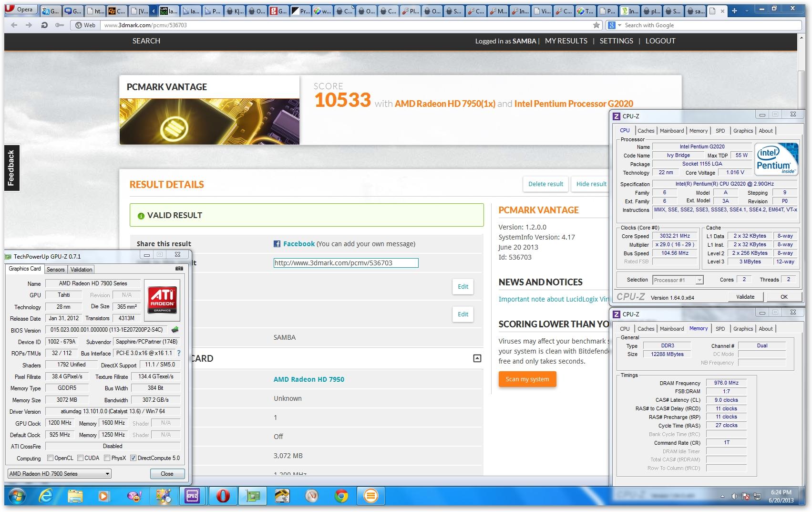
Task: Go back in browser history
Action: point(14,25)
